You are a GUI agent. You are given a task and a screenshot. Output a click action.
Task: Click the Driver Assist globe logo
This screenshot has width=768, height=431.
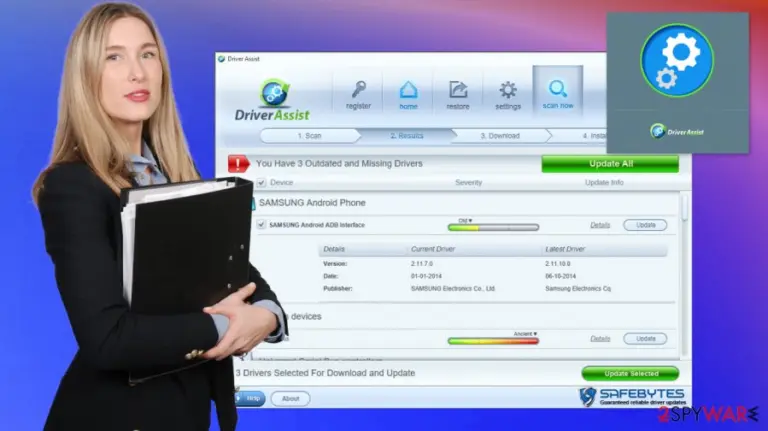click(x=274, y=93)
